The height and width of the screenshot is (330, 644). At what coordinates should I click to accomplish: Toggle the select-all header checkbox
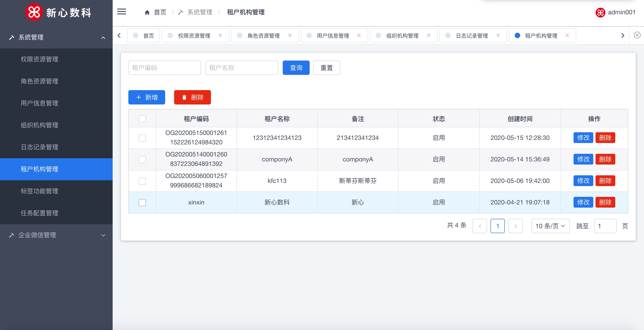pyautogui.click(x=142, y=119)
